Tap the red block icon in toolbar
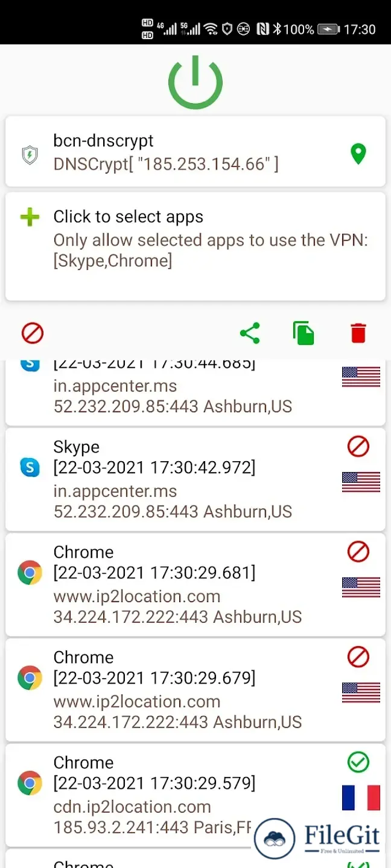Screen dimensions: 391x868 pos(33,333)
